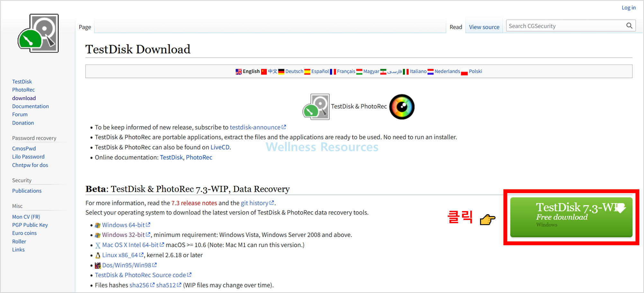Viewport: 644px width, 293px height.
Task: Open the Lilo Password link
Action: pyautogui.click(x=28, y=157)
